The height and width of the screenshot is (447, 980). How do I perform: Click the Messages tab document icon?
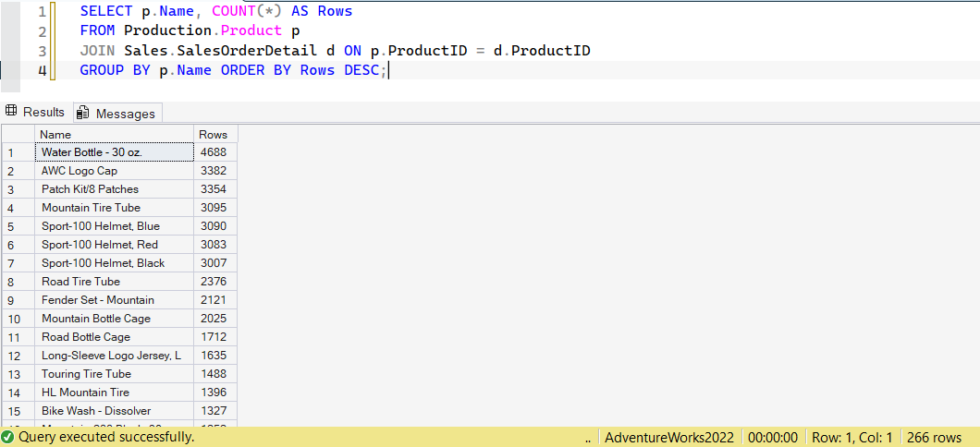(82, 113)
